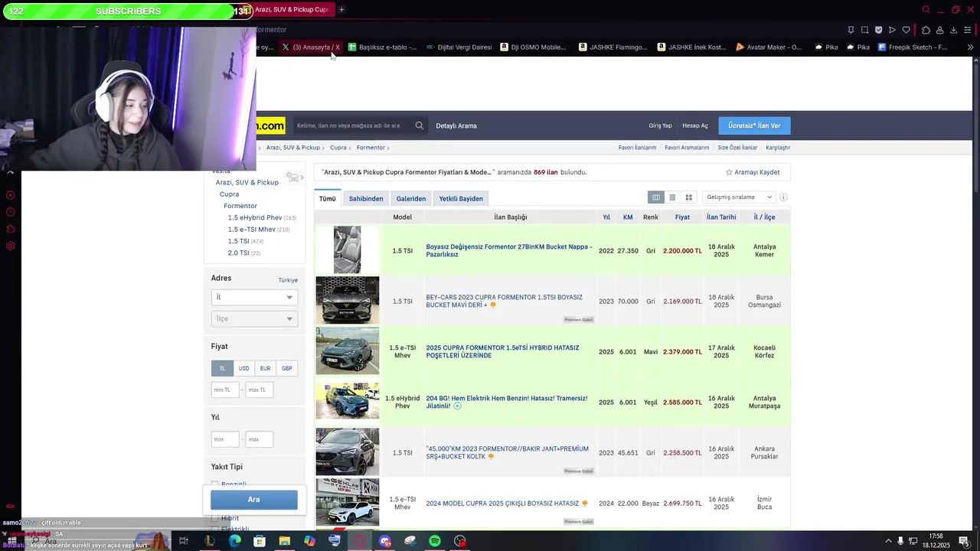Click the snapshot selection icon in address bar
980x551 pixels.
coord(864,30)
